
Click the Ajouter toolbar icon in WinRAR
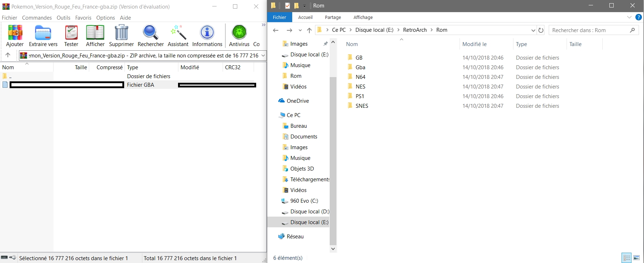15,32
